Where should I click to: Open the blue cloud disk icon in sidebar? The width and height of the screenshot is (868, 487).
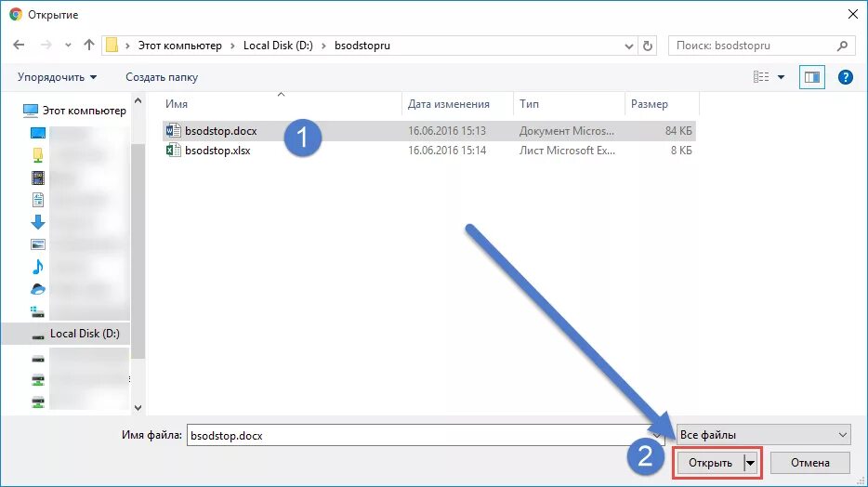point(38,289)
